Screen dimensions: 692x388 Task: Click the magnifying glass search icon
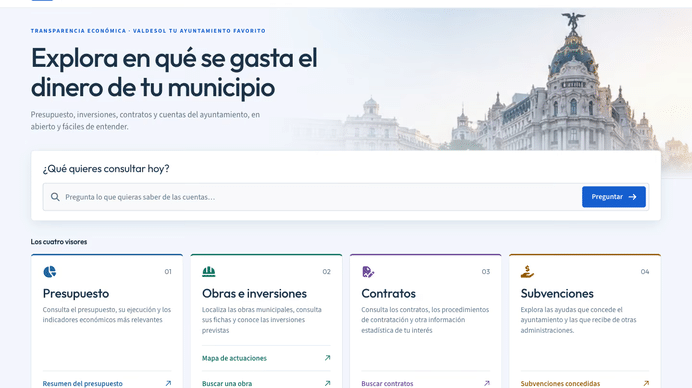tap(55, 197)
